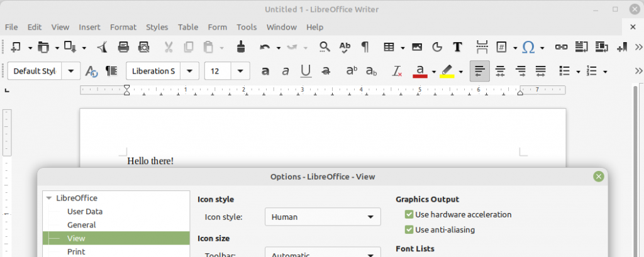Click the Insert Text Box icon
644x257 pixels.
pos(458,46)
